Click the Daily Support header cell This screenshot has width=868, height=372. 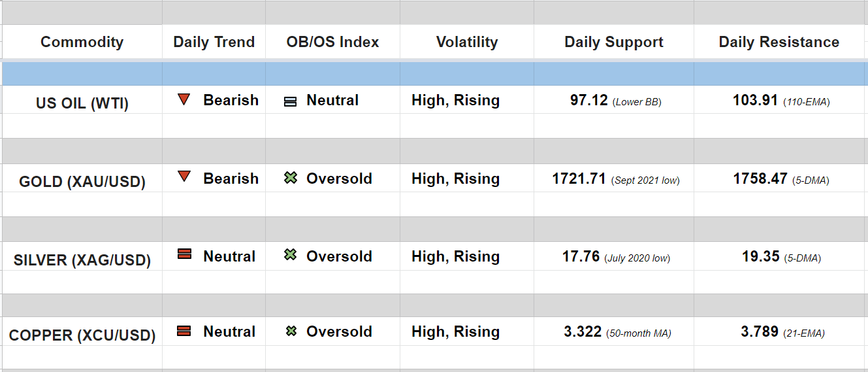point(613,42)
